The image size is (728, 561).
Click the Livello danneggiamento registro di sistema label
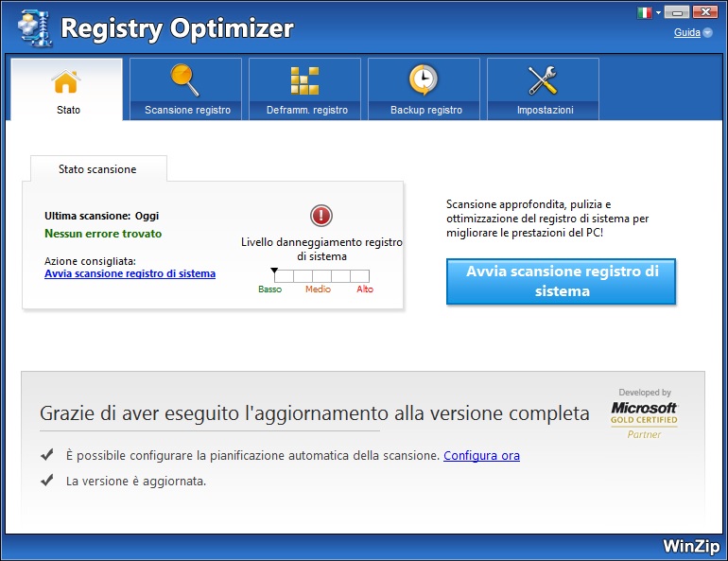click(x=321, y=250)
